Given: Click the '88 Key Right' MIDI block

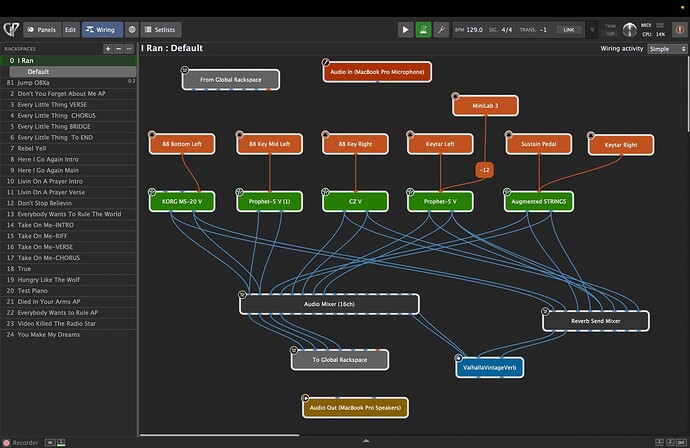Looking at the screenshot, I should 355,144.
